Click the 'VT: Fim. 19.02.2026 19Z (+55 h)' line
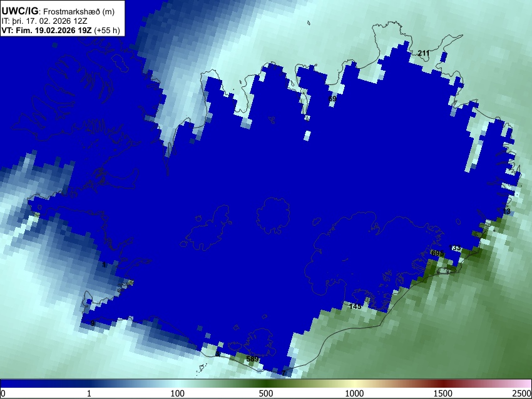This screenshot has width=532, height=399. 61,30
